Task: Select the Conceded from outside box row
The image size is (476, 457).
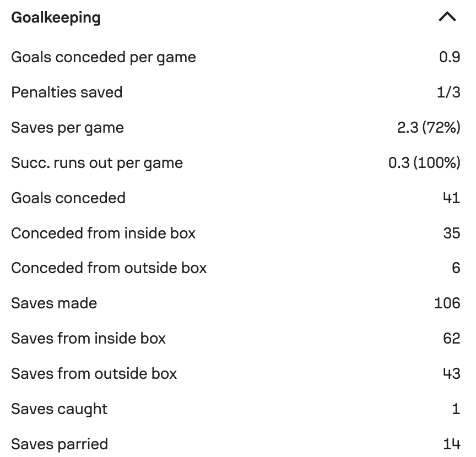Action: [236, 268]
